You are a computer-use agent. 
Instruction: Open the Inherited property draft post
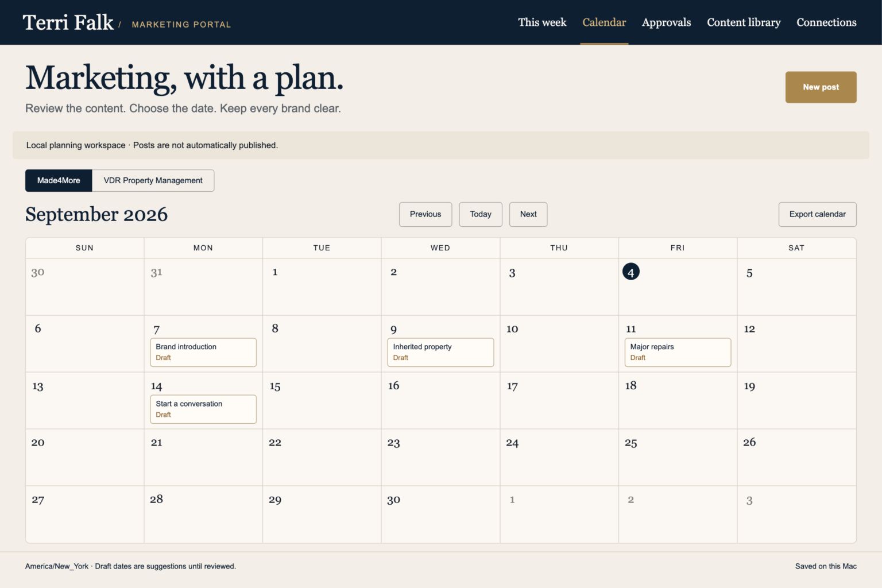click(x=440, y=352)
